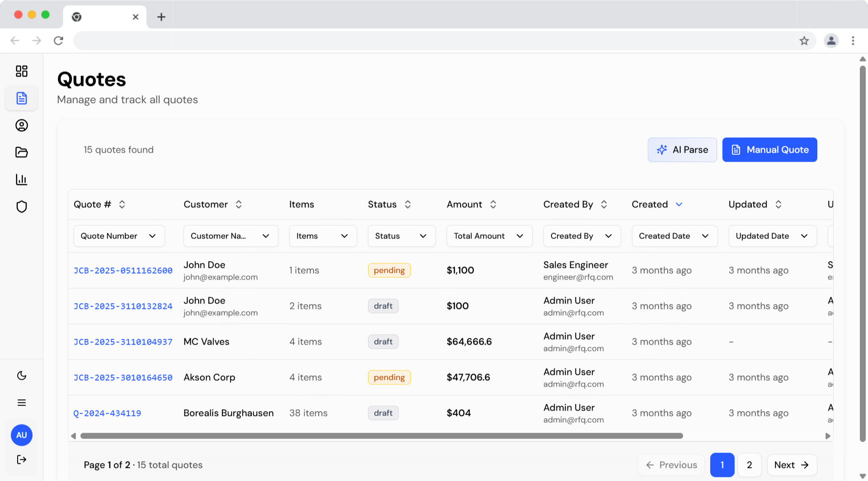Open the Quotes document icon in sidebar
Screen dimensions: 868x481
[21, 98]
